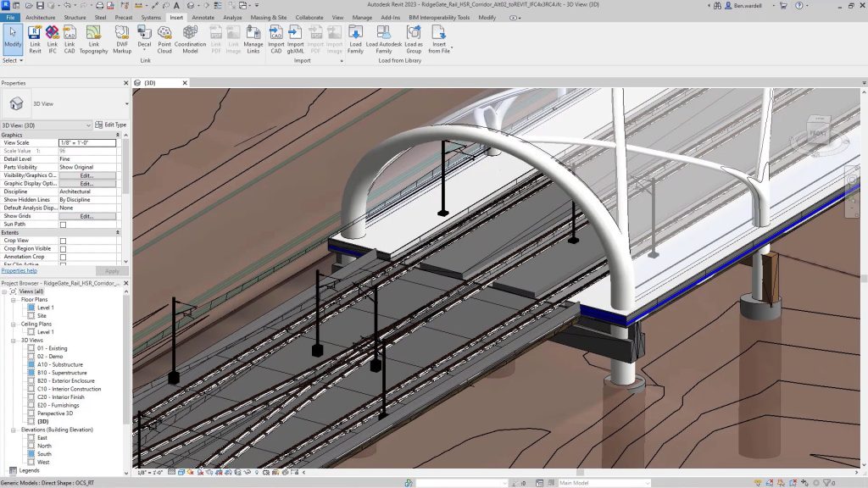Collapse the Ceiling Plans tree node
This screenshot has width=868, height=488.
(14, 324)
